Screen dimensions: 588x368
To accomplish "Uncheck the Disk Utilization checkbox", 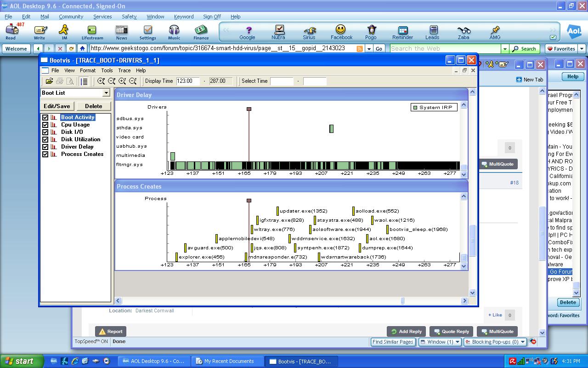I will [45, 139].
